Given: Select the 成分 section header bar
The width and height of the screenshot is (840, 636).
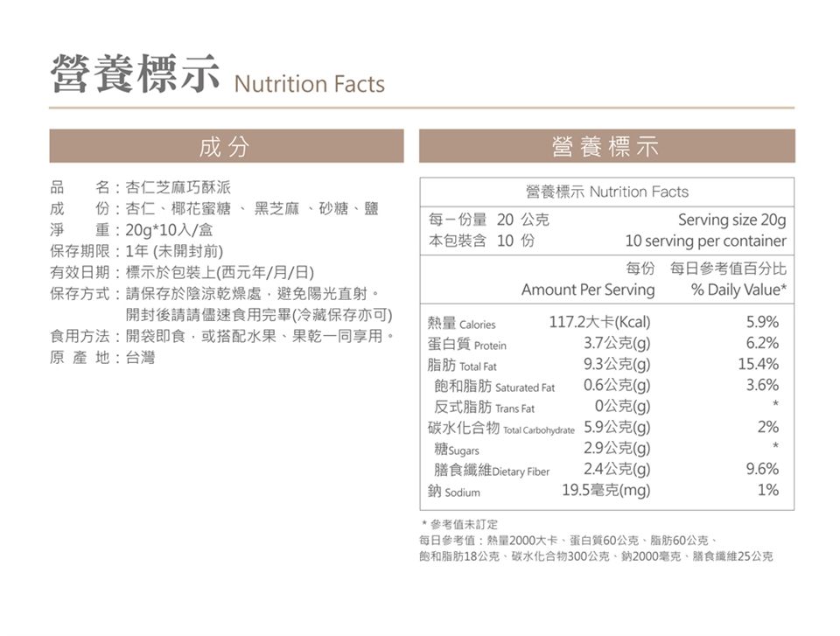Looking at the screenshot, I should [226, 146].
